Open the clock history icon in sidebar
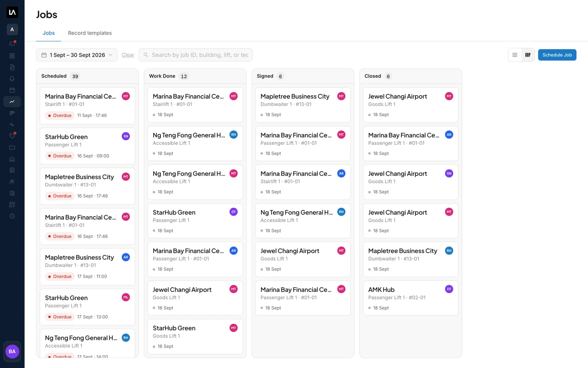The width and height of the screenshot is (588, 368). pos(12,216)
